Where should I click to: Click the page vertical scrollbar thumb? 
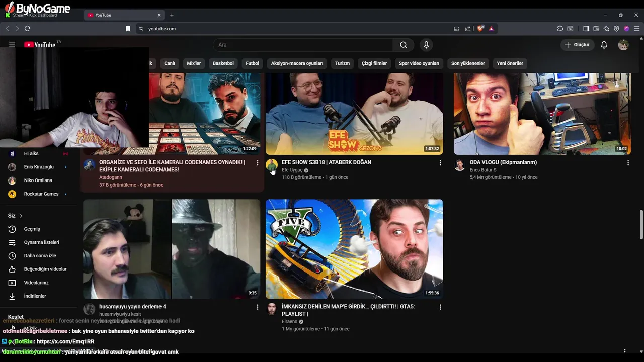point(641,225)
